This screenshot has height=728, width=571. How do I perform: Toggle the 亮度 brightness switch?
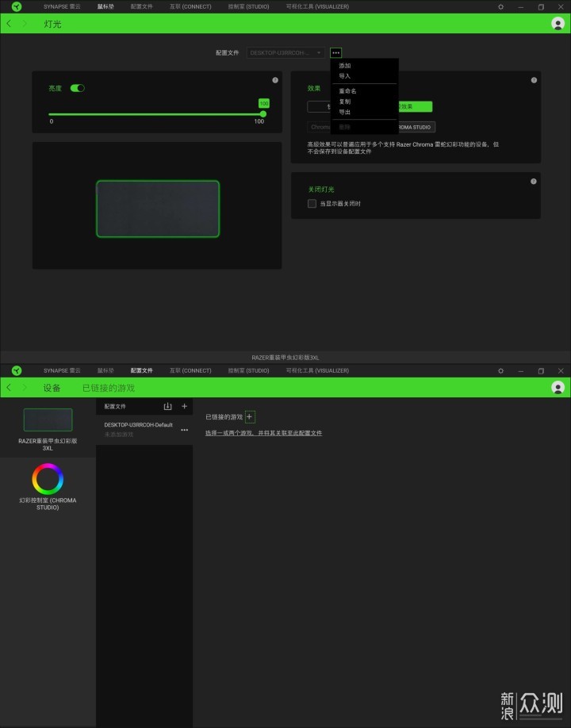click(78, 88)
